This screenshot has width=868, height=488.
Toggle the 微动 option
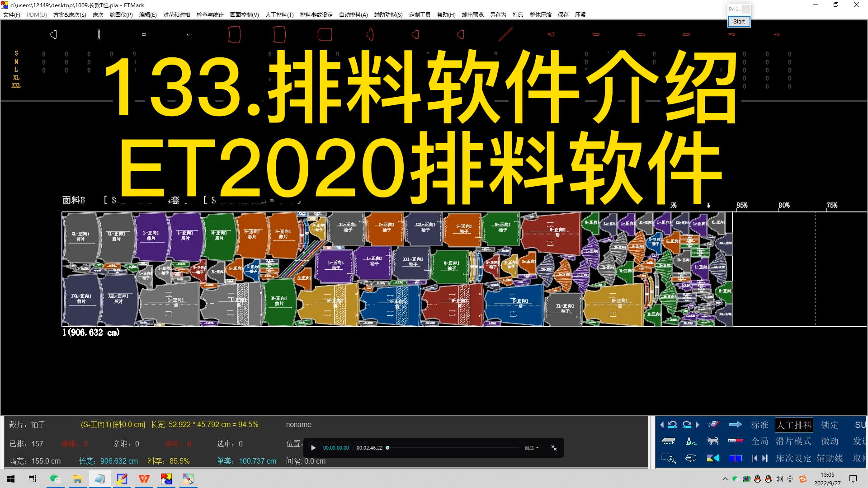(830, 441)
